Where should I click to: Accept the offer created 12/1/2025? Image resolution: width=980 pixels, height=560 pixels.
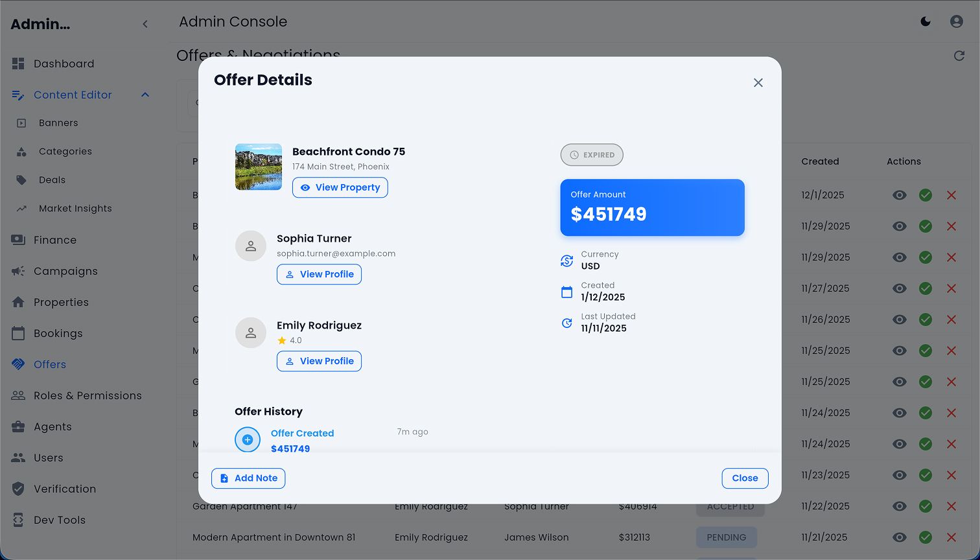(926, 195)
